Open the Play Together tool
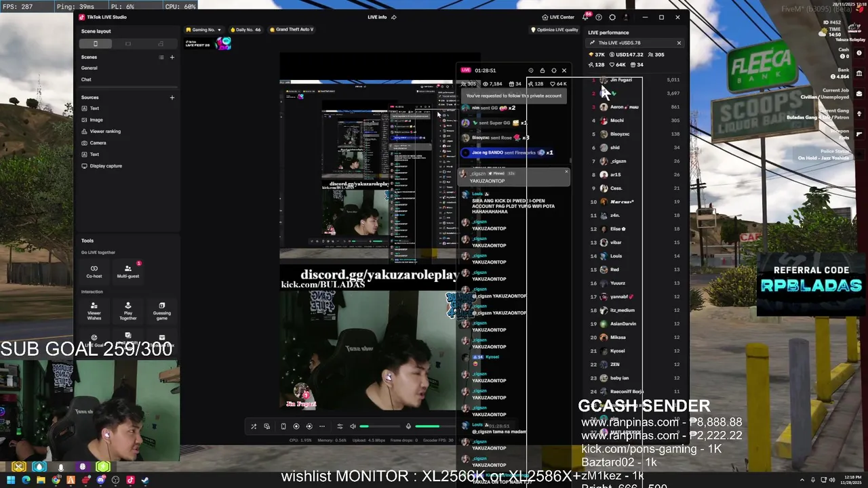This screenshot has height=488, width=868. 127,311
